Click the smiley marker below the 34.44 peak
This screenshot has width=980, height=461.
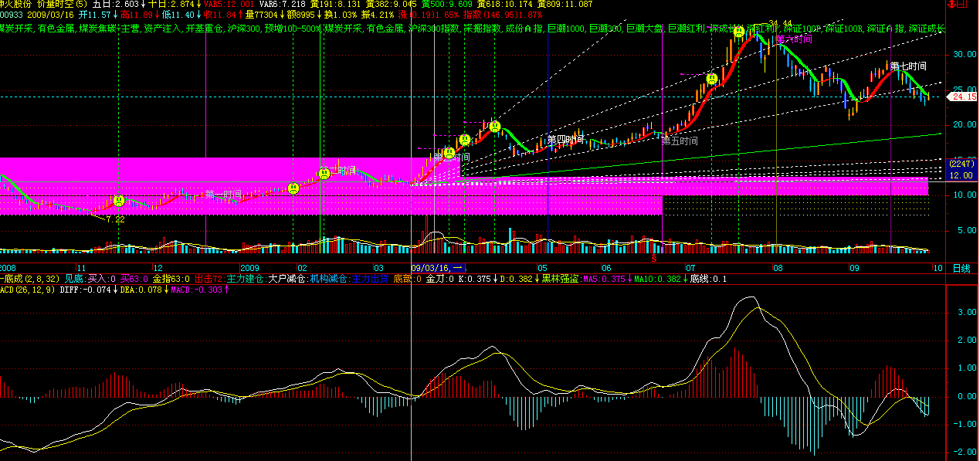click(739, 32)
